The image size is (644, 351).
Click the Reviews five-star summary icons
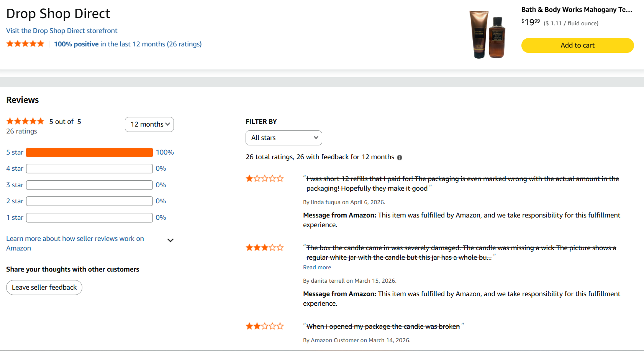point(25,121)
